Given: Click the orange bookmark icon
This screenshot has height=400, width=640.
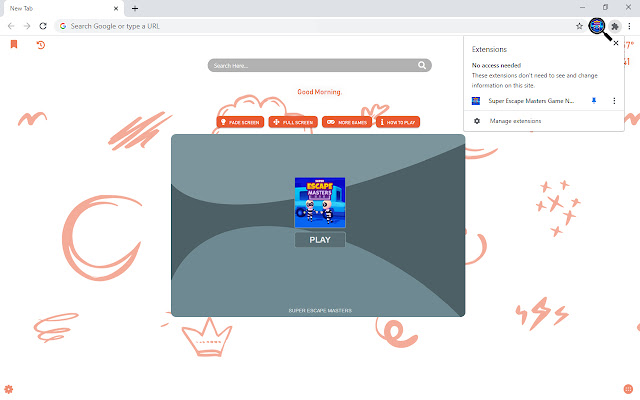Looking at the screenshot, I should click(x=14, y=44).
